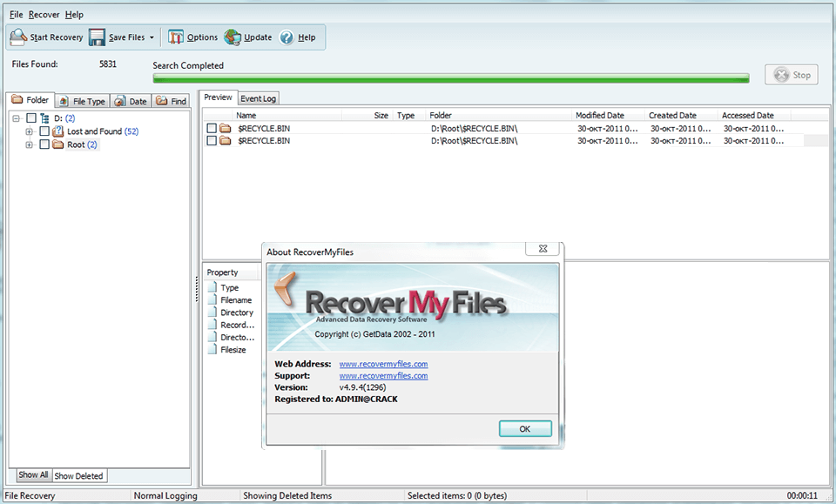Image resolution: width=836 pixels, height=504 pixels.
Task: Switch to the Event Log tab
Action: coord(258,97)
